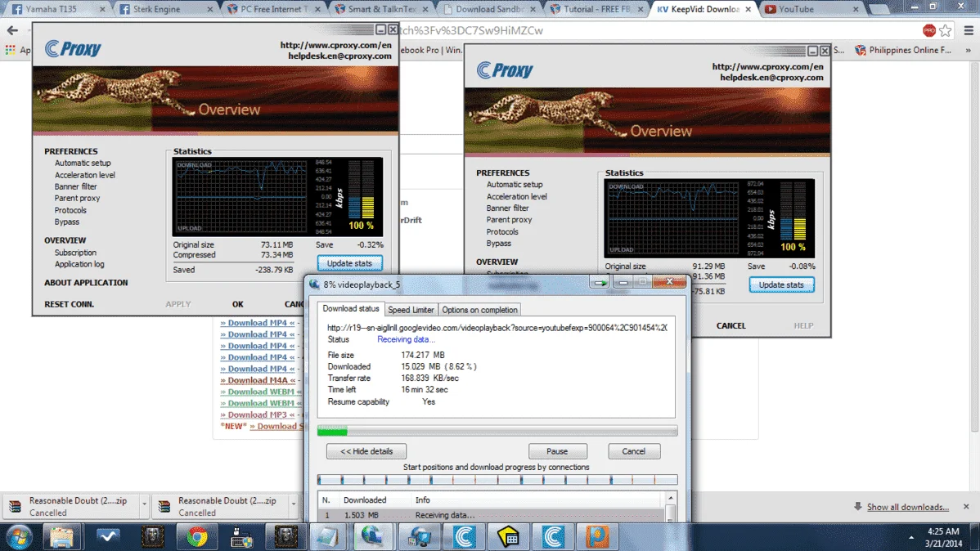Show hidden system tray icons
The image size is (980, 551).
pyautogui.click(x=911, y=537)
